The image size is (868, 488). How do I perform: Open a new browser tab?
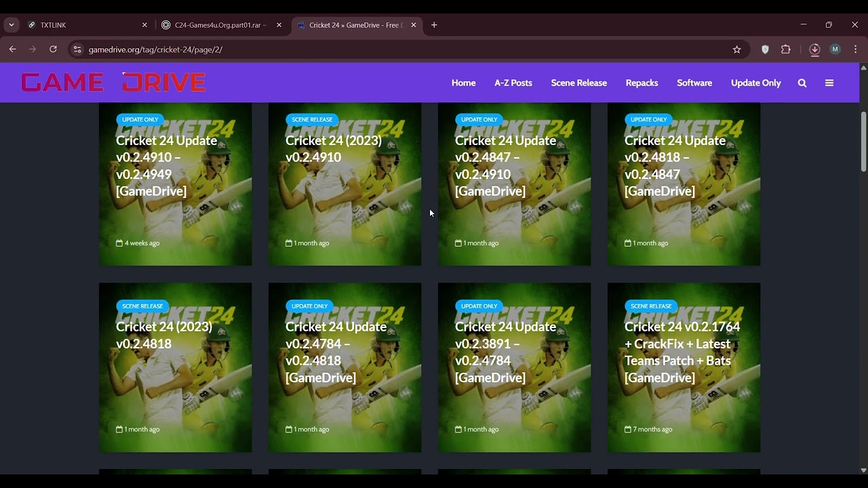click(x=434, y=25)
